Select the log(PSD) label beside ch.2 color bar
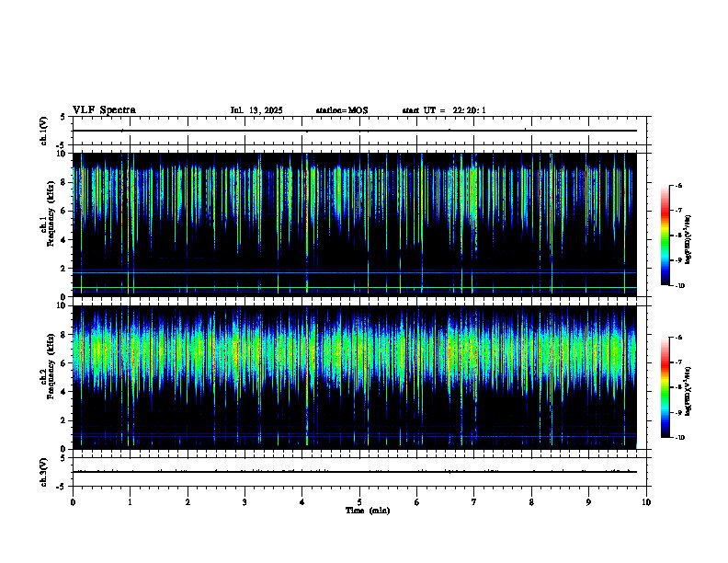This screenshot has width=728, height=563. click(688, 391)
